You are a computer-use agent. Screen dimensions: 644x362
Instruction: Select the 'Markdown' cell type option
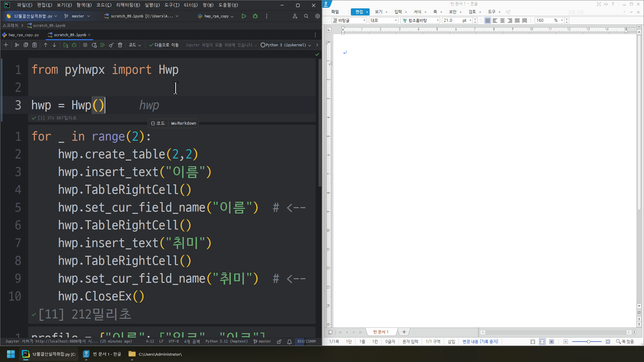click(x=183, y=123)
